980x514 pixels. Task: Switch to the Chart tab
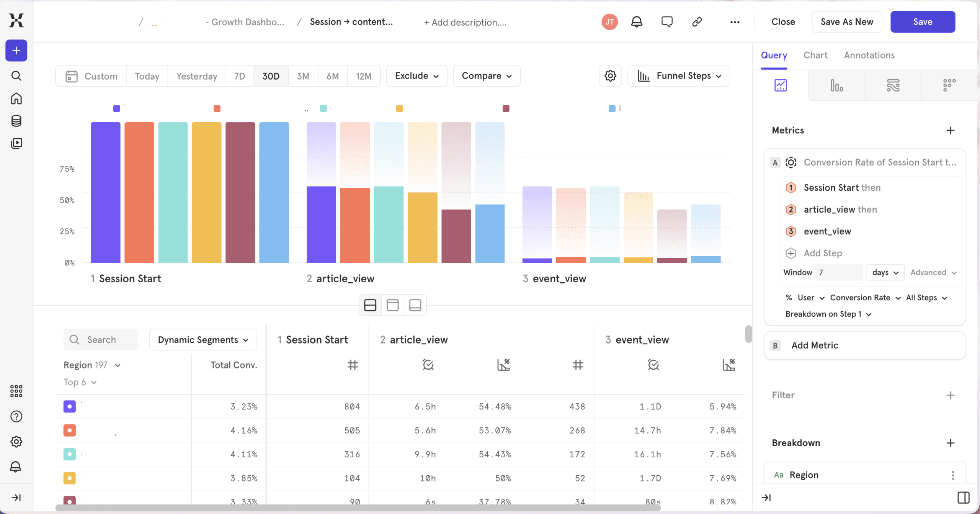click(815, 55)
